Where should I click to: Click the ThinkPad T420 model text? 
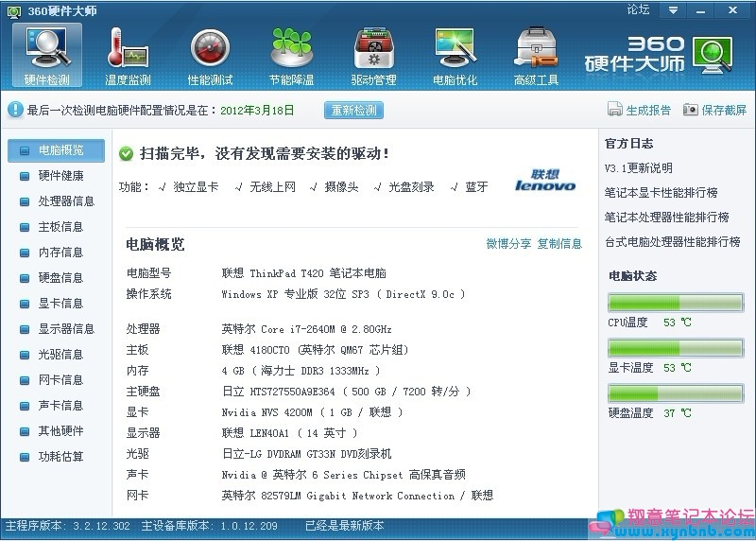[x=303, y=273]
